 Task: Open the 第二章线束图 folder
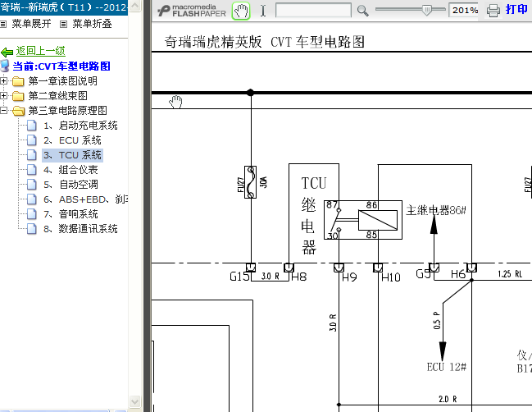pos(57,96)
